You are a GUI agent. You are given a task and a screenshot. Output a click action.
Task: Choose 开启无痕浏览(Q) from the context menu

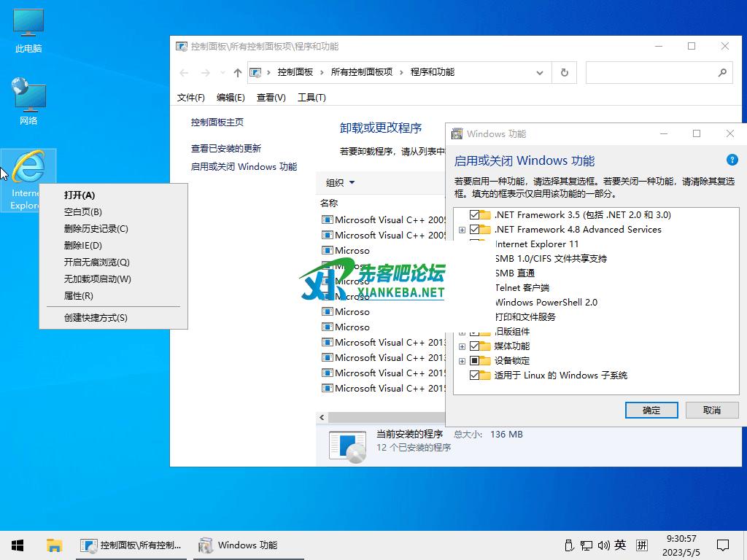[x=96, y=262]
